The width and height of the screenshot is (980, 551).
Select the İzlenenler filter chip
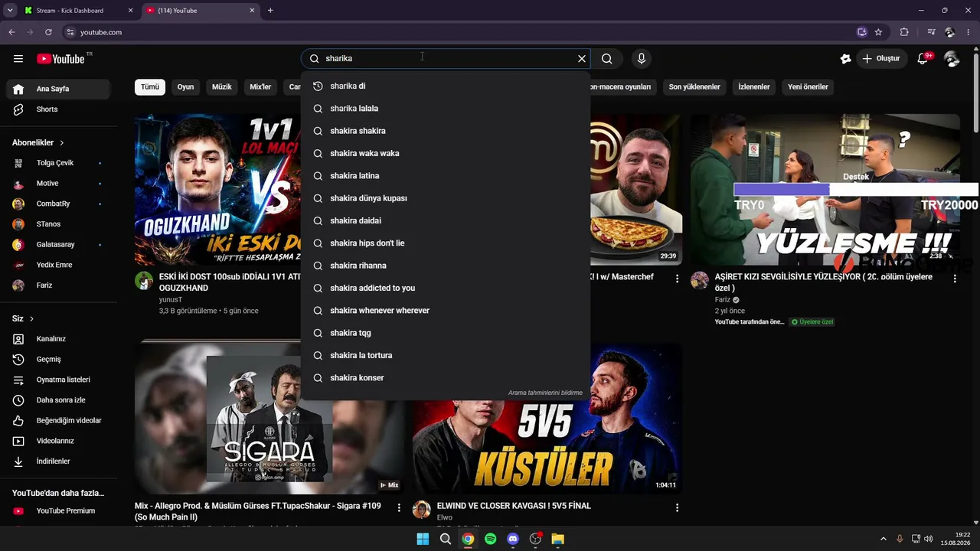point(754,87)
